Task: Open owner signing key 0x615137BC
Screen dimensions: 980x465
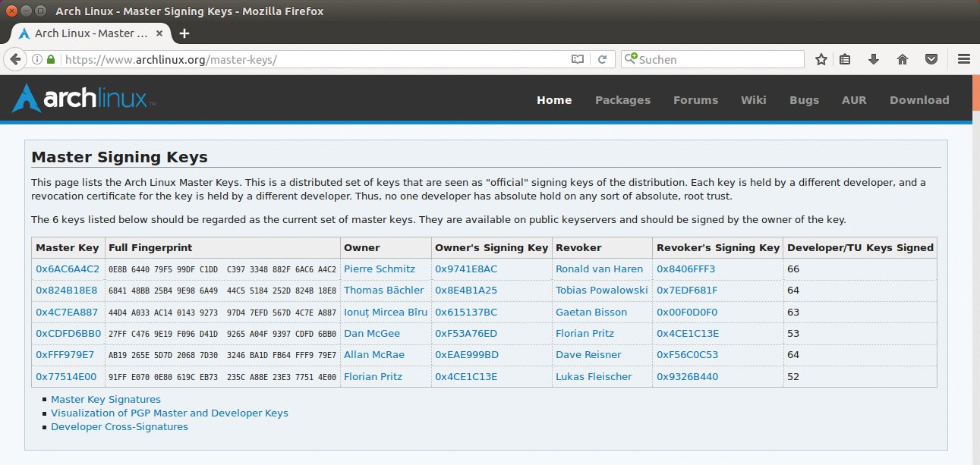Action: click(466, 312)
